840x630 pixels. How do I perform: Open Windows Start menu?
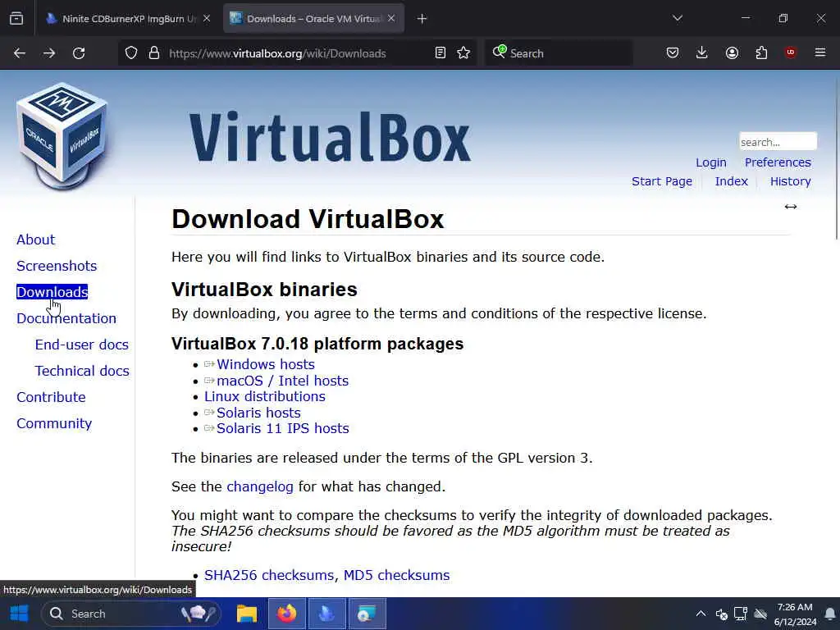(20, 614)
